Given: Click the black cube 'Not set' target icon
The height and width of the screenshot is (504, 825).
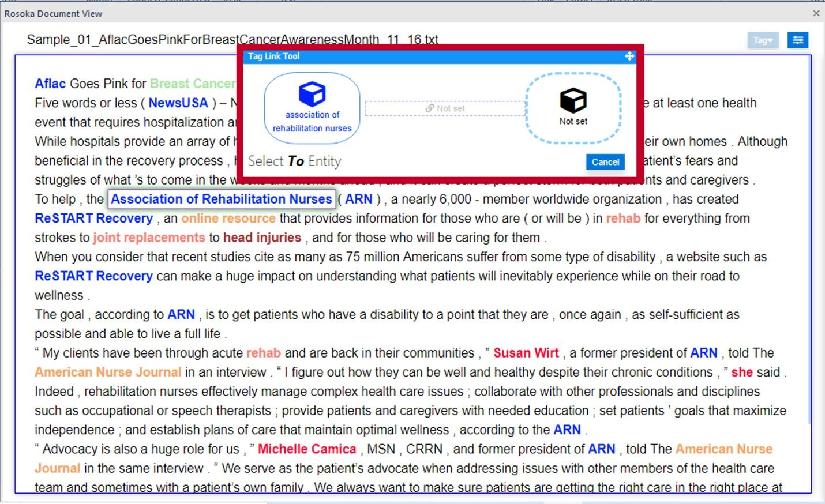Looking at the screenshot, I should 573,100.
